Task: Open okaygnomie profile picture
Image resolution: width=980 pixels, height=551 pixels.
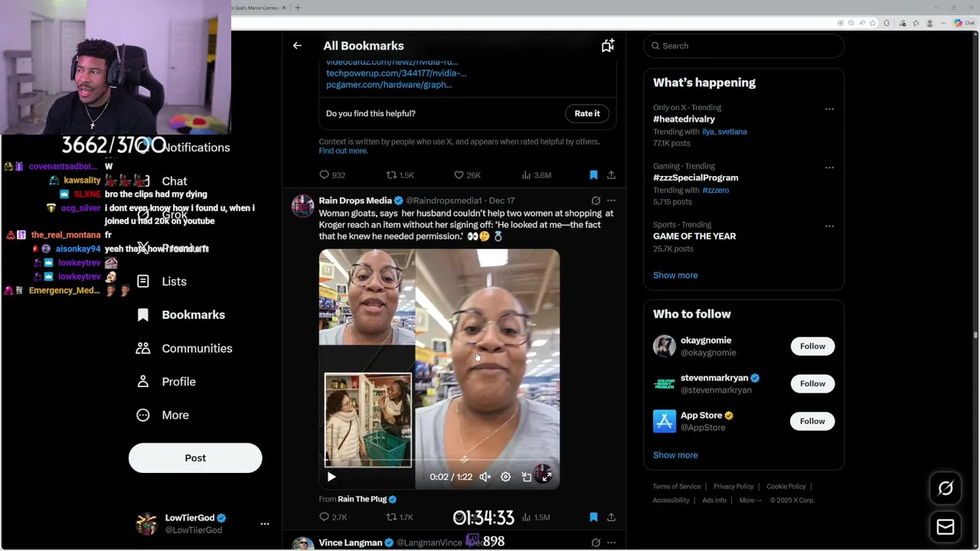Action: point(665,346)
